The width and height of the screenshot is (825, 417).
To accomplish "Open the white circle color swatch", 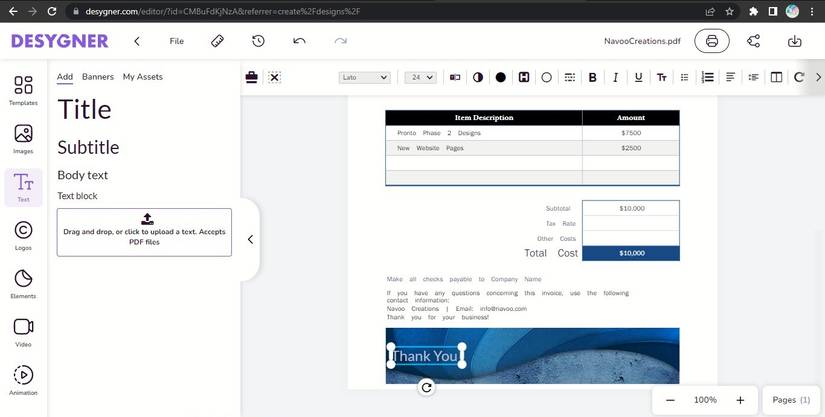I will click(x=546, y=77).
